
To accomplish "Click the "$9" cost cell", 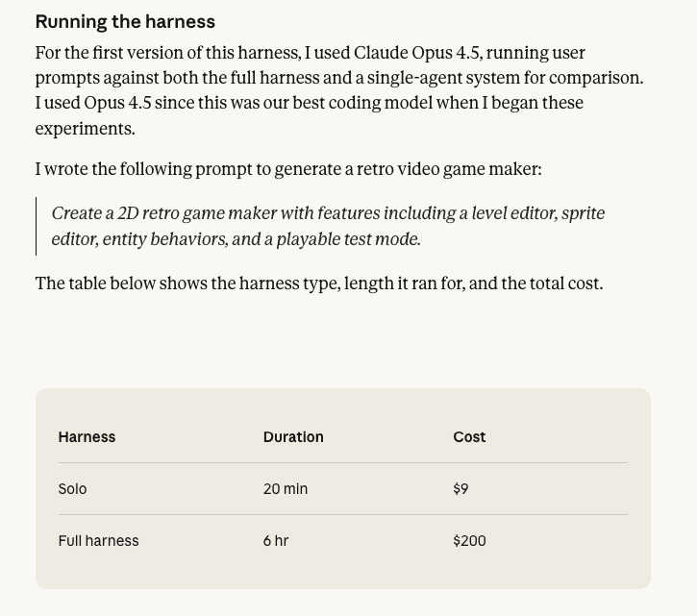I will [461, 489].
